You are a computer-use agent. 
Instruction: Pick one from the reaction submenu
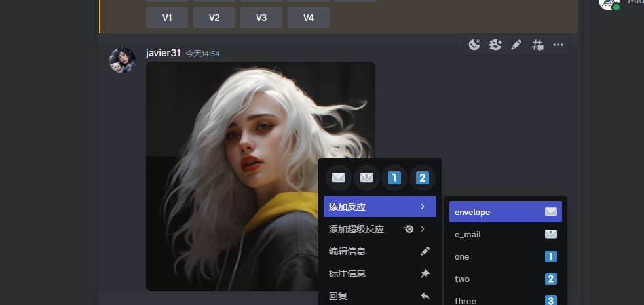506,256
